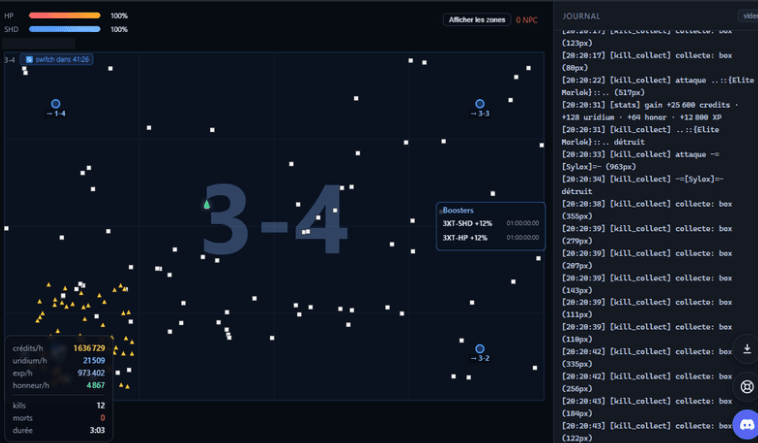Click the honneur/h value 4 867

96,385
